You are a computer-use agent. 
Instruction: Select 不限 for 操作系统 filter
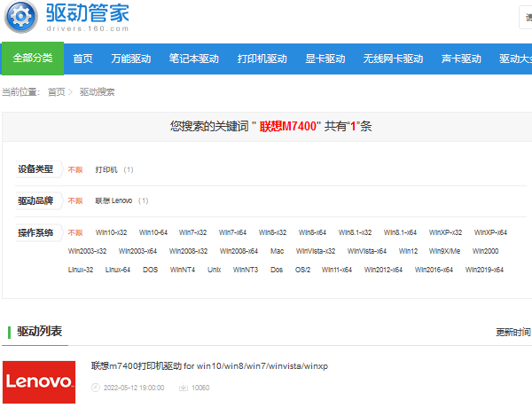(75, 233)
